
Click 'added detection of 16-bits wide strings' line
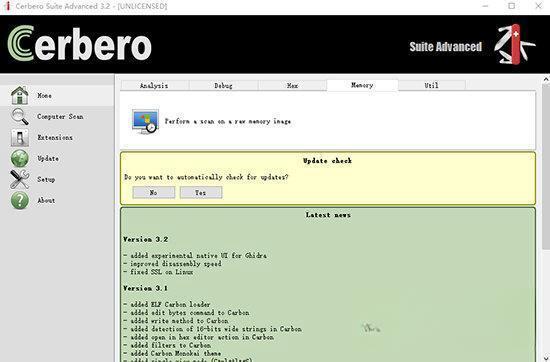[x=213, y=329]
